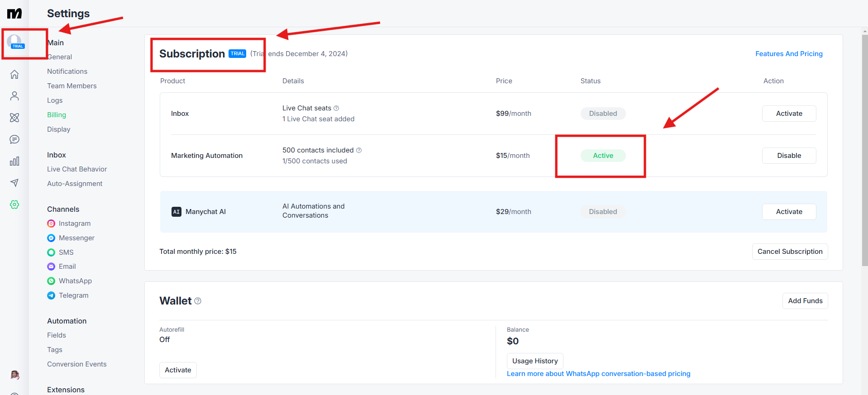
Task: Activate the Inbox product
Action: pyautogui.click(x=789, y=114)
